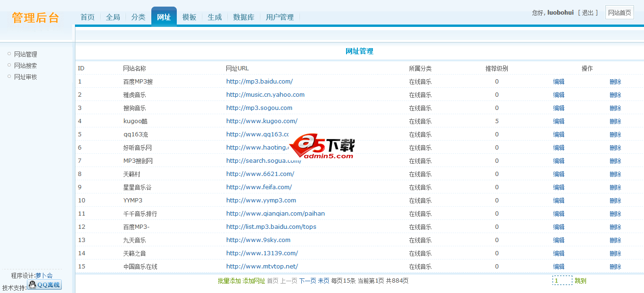Viewport: 644px width, 293px height.
Task: Select the 网址管理 page title
Action: pyautogui.click(x=359, y=51)
